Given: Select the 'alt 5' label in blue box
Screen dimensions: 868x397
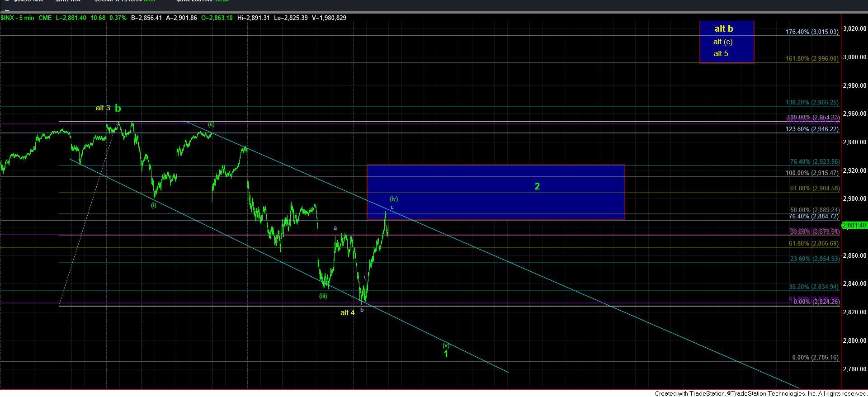Looking at the screenshot, I should 721,54.
